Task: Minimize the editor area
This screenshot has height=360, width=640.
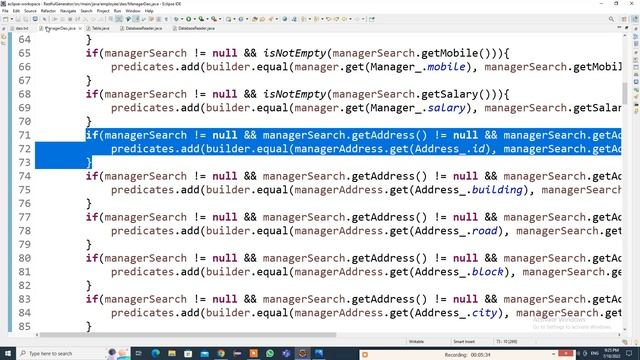Action: (x=619, y=27)
